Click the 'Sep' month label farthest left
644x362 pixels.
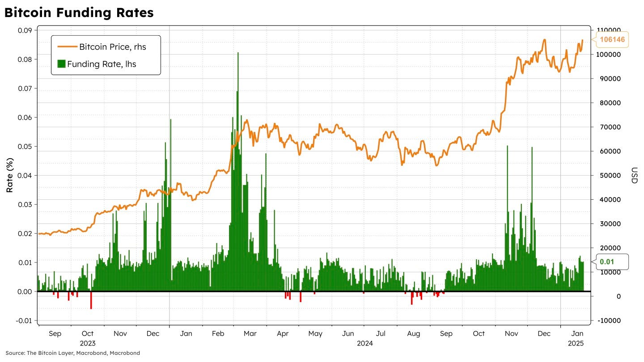55,333
